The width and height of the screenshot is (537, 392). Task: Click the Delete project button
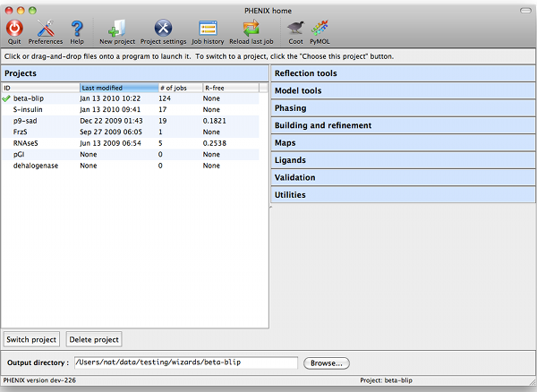[94, 340]
